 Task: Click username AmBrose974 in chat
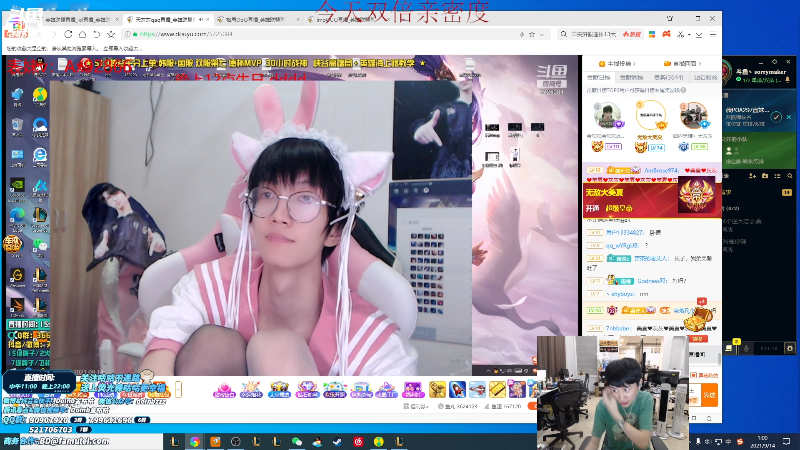pos(662,170)
